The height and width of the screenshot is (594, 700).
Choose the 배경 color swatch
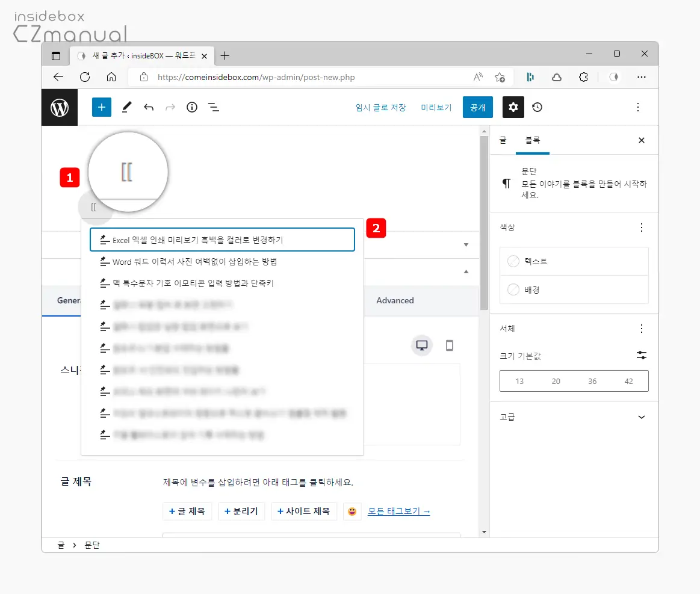574,289
